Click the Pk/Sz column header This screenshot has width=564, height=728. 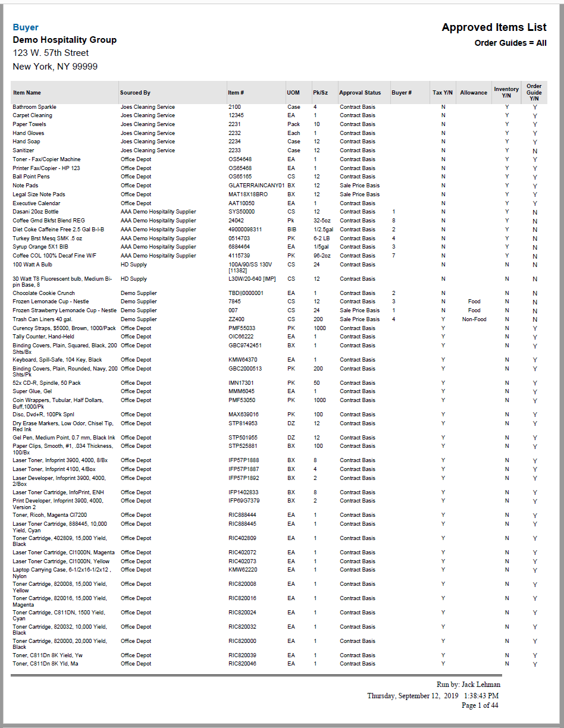click(321, 93)
